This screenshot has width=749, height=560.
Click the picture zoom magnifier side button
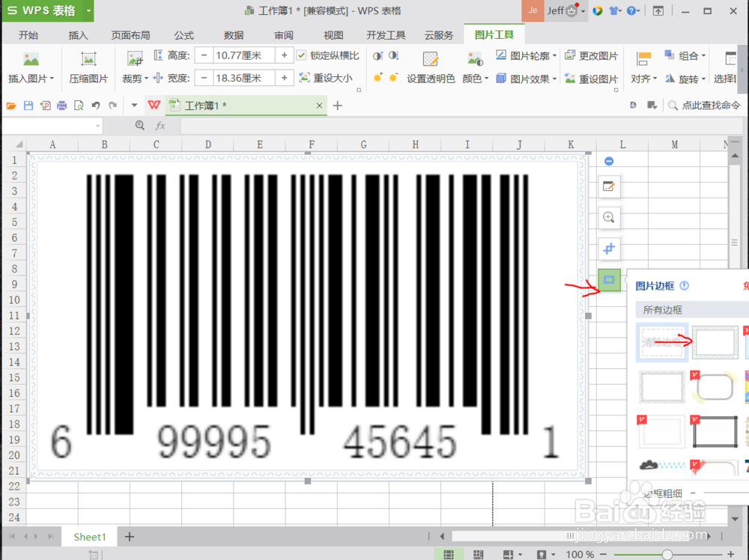point(609,218)
